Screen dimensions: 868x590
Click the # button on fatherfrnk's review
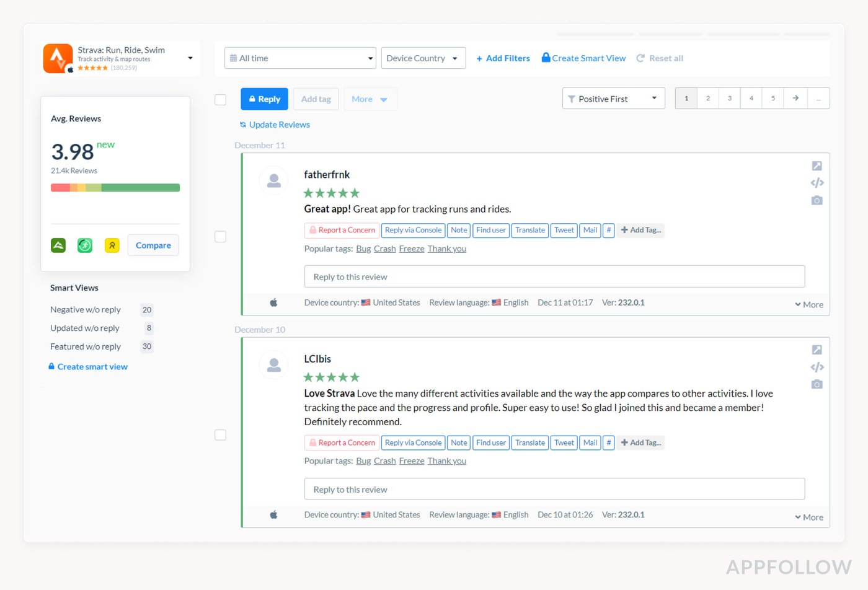coord(609,230)
